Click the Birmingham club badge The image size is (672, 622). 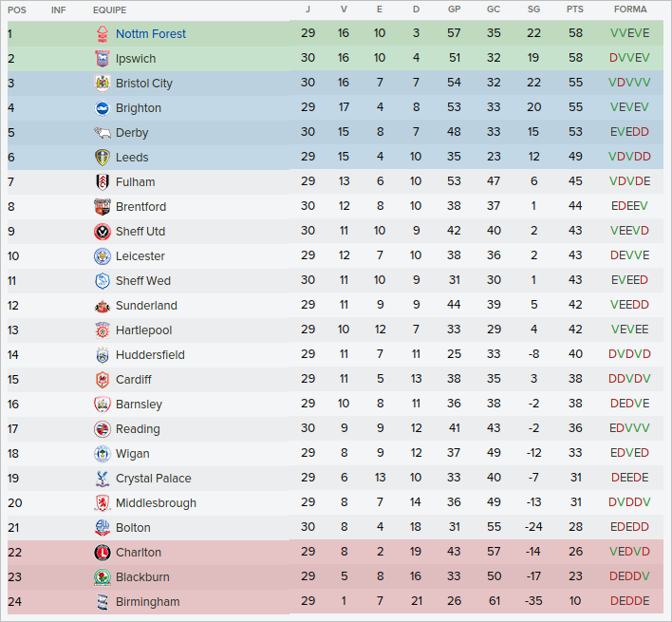(102, 602)
